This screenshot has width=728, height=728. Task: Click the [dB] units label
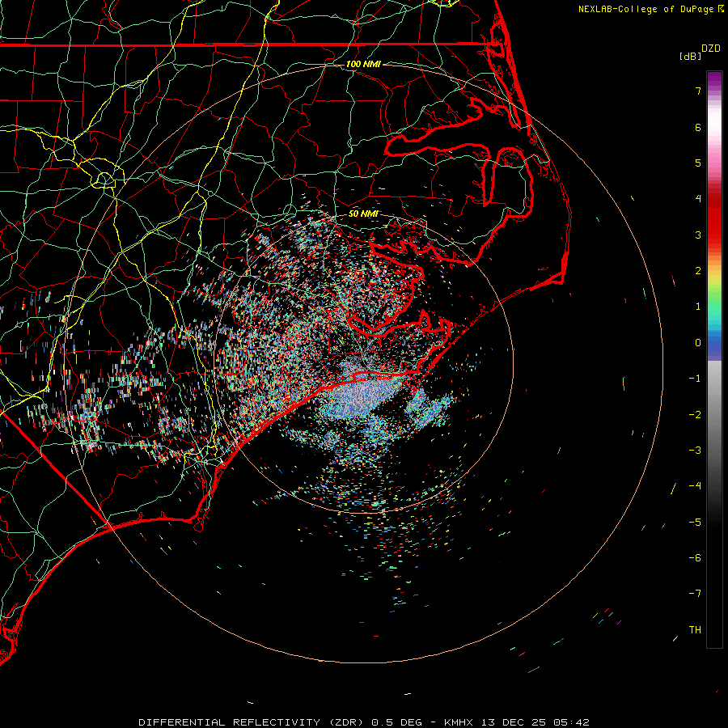tap(691, 56)
